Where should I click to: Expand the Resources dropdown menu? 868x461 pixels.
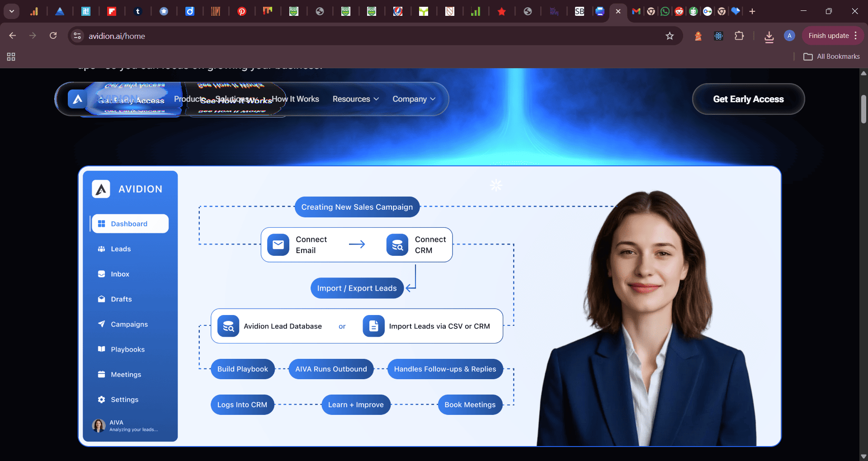pos(356,99)
